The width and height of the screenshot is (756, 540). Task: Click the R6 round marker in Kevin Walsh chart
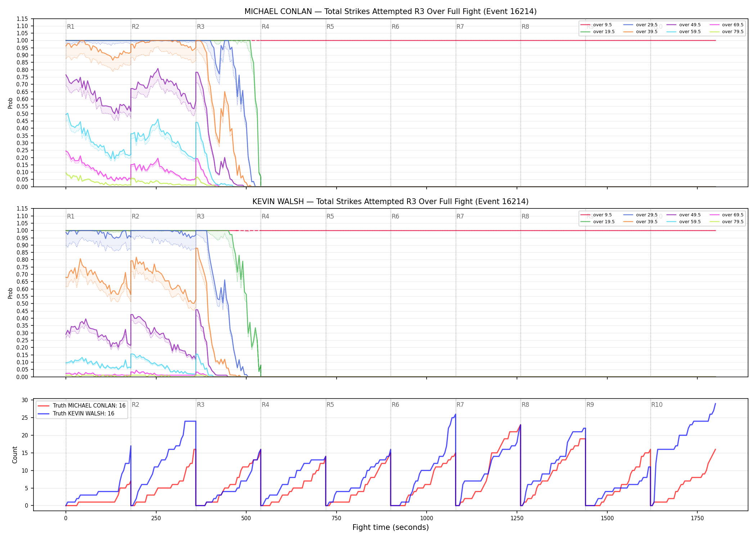click(395, 216)
